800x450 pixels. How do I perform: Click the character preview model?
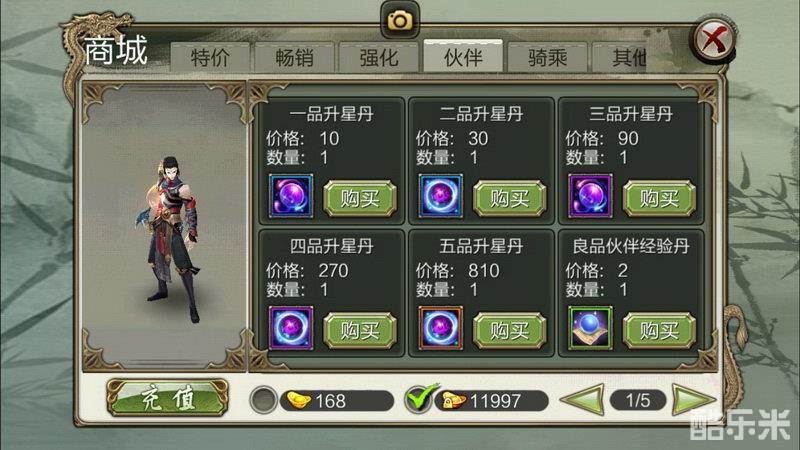click(x=168, y=240)
